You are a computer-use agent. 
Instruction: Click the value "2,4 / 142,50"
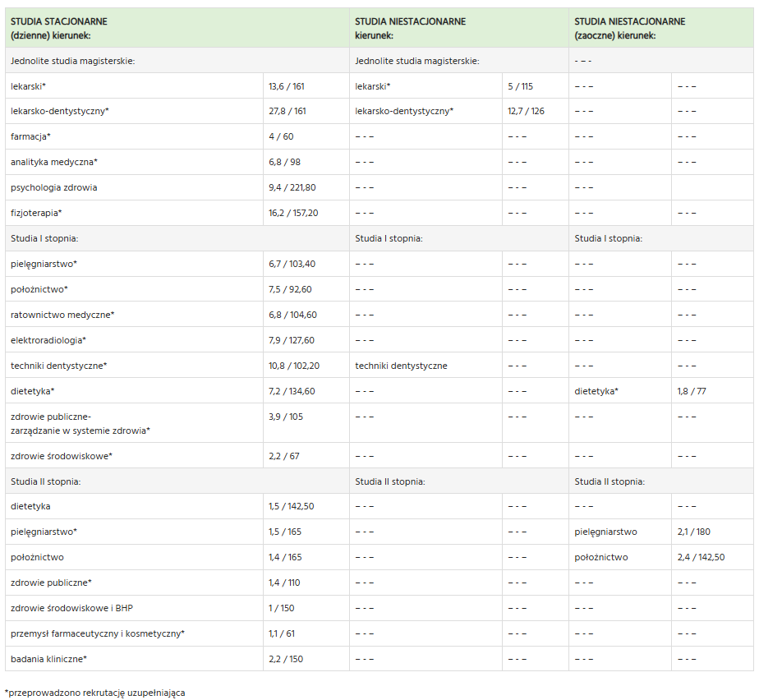pos(701,557)
